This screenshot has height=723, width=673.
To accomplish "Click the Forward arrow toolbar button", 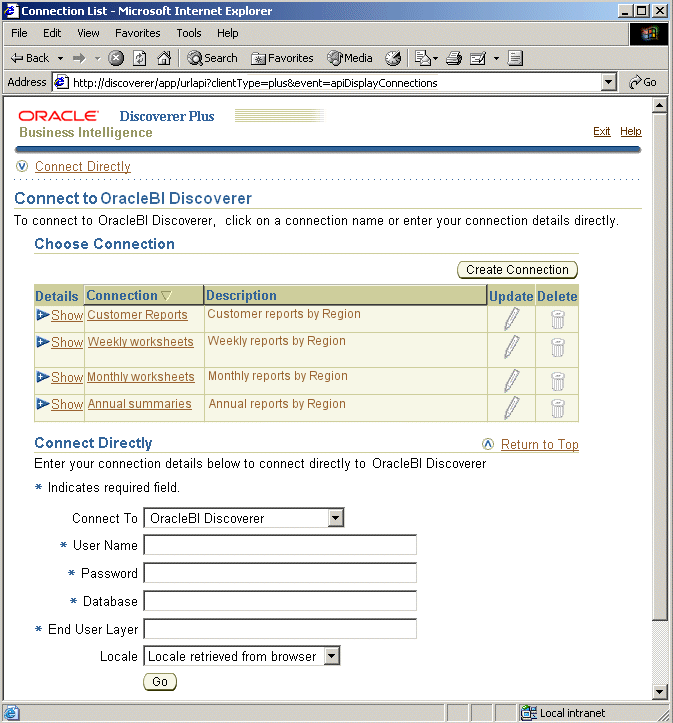I will point(80,58).
